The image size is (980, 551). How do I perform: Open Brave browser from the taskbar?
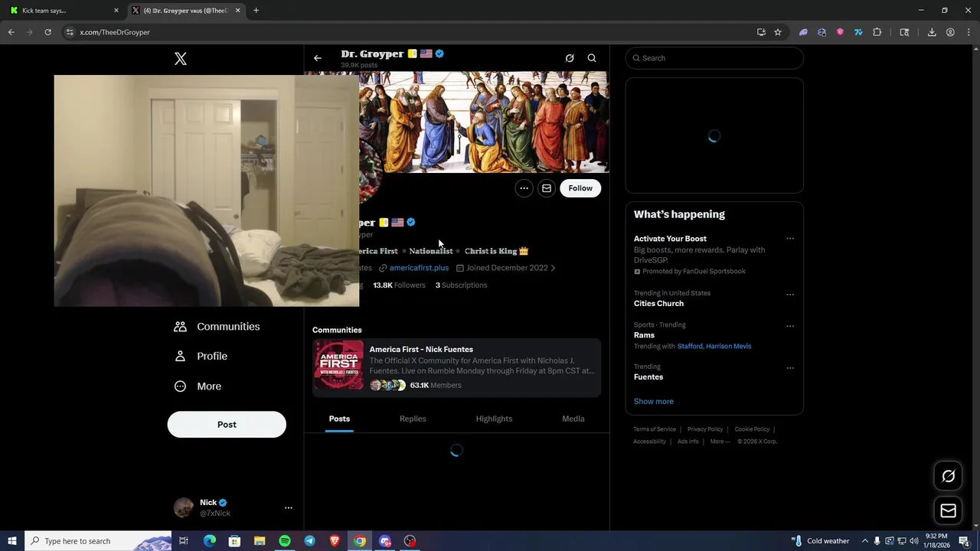click(335, 541)
